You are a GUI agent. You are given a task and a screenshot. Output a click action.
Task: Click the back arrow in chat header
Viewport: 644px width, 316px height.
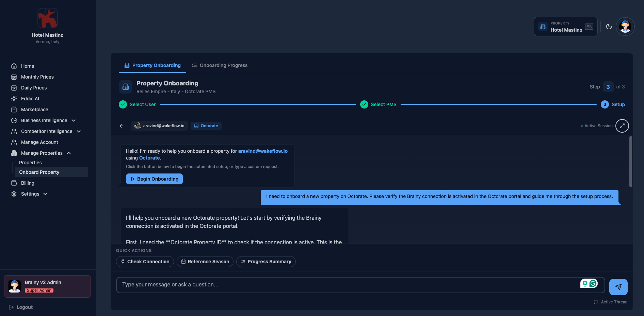point(122,126)
